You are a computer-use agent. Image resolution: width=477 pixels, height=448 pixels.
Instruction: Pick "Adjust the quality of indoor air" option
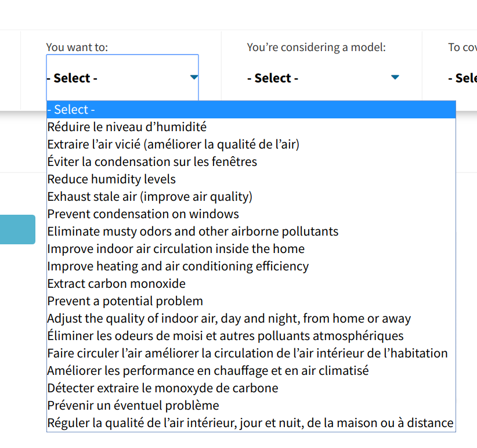point(251,319)
